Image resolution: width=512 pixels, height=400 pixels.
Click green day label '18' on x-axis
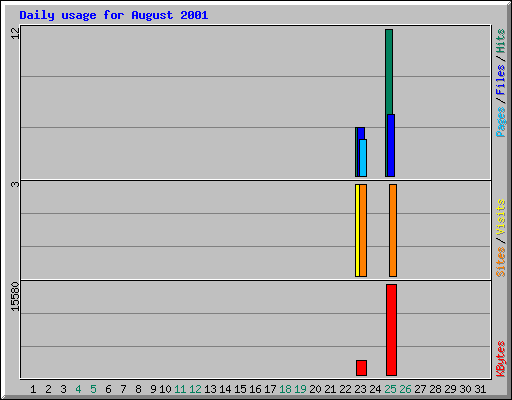pyautogui.click(x=285, y=389)
